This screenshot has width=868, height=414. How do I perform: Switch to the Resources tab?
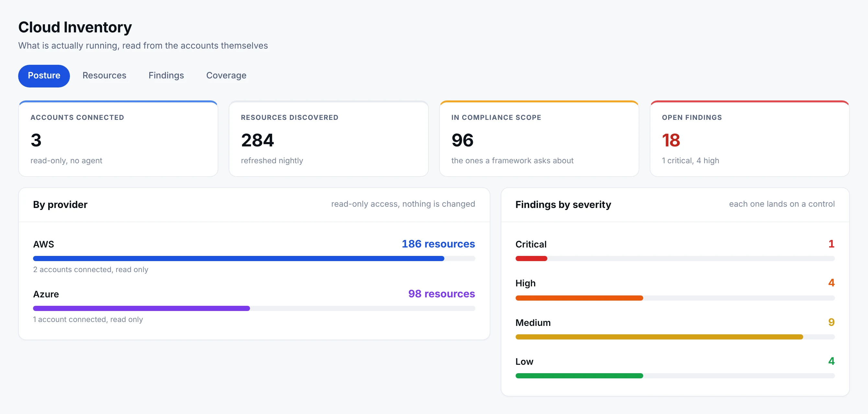(x=105, y=75)
